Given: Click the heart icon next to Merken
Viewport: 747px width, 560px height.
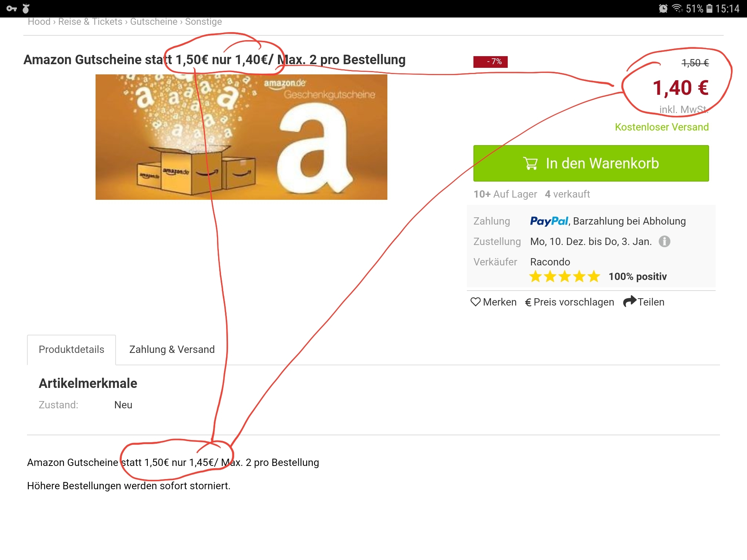Looking at the screenshot, I should [x=475, y=302].
